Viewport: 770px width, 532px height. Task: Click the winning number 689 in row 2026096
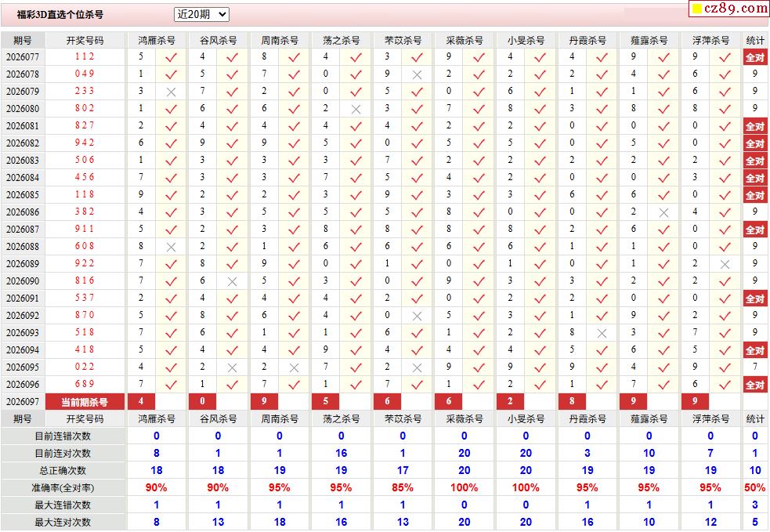(x=85, y=385)
